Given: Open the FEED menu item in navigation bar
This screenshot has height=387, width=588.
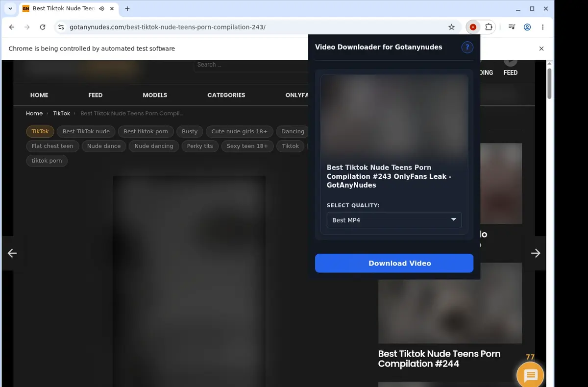Looking at the screenshot, I should coord(96,95).
